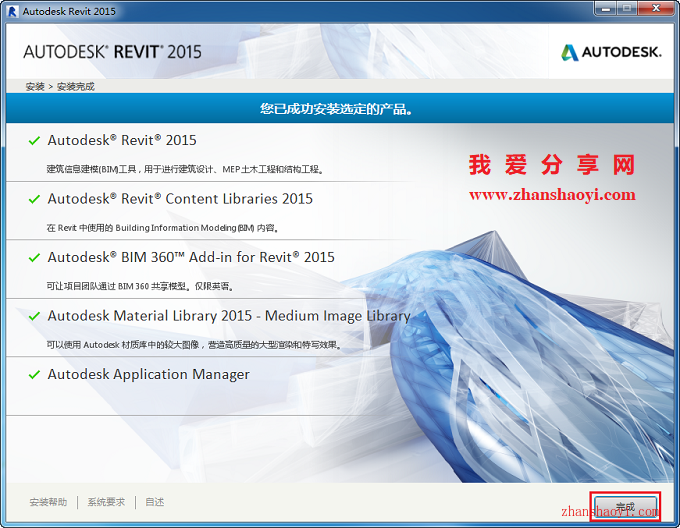The image size is (680, 528).
Task: Select Autodesk Application Manager title
Action: 148,374
